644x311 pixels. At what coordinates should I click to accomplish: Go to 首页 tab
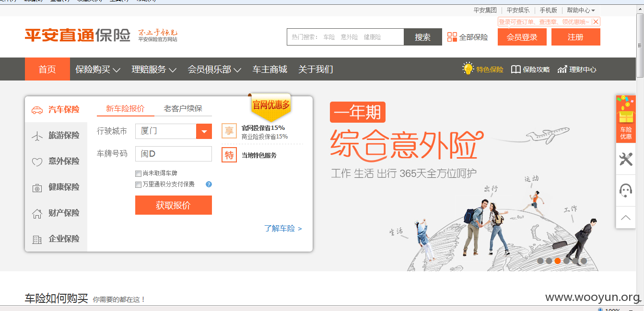pyautogui.click(x=47, y=69)
